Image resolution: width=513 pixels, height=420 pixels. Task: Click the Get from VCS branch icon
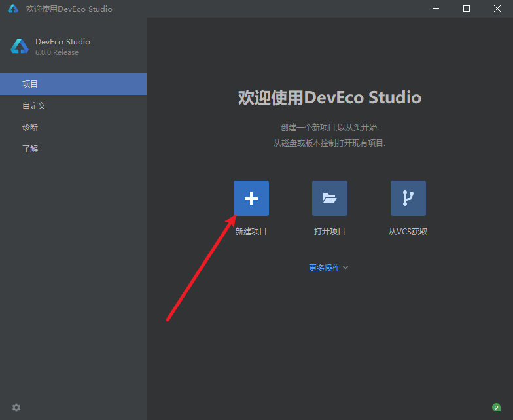tap(408, 198)
